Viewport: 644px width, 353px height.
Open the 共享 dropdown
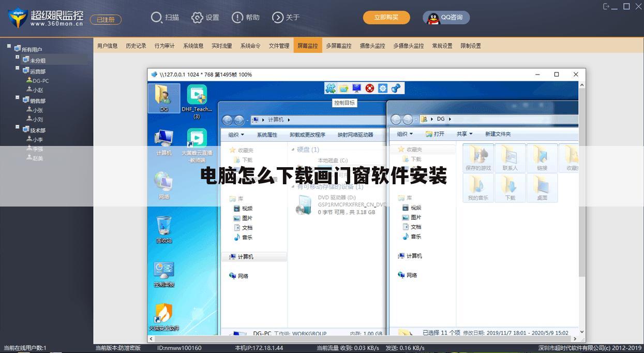coord(464,134)
